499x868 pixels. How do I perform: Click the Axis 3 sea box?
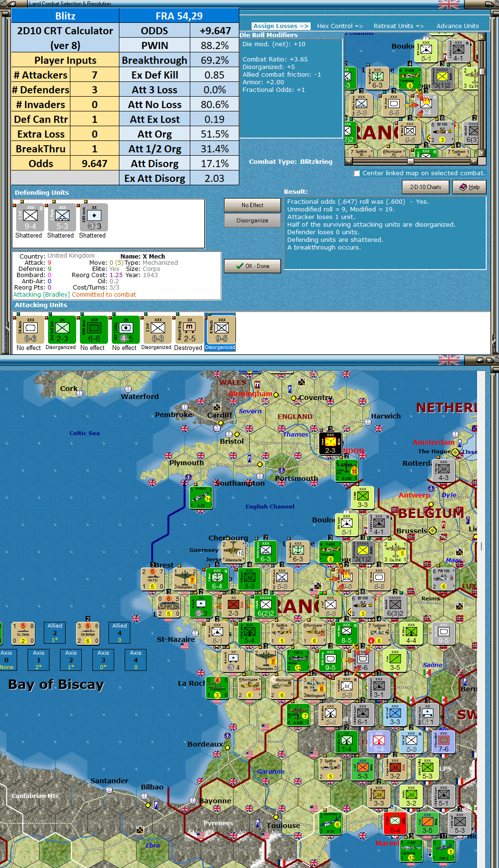[x=104, y=660]
